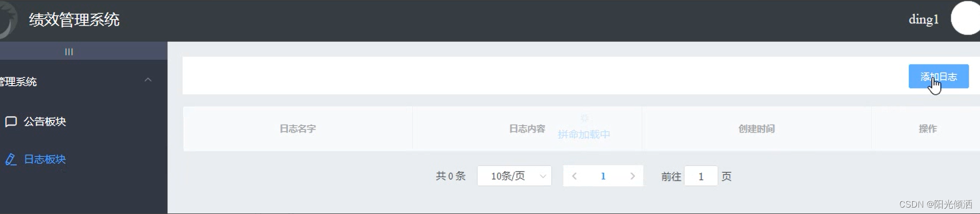Go to previous page arrow

coord(574,176)
